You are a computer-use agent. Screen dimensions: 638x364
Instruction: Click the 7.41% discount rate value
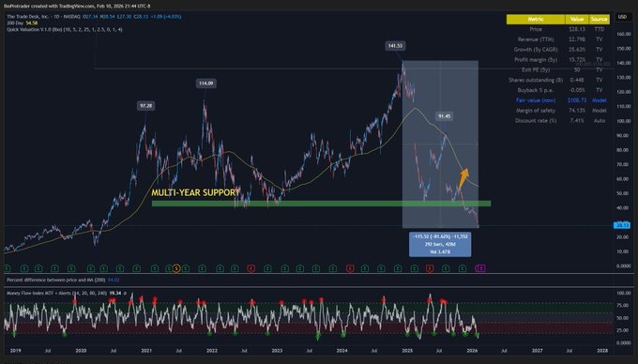pyautogui.click(x=577, y=121)
